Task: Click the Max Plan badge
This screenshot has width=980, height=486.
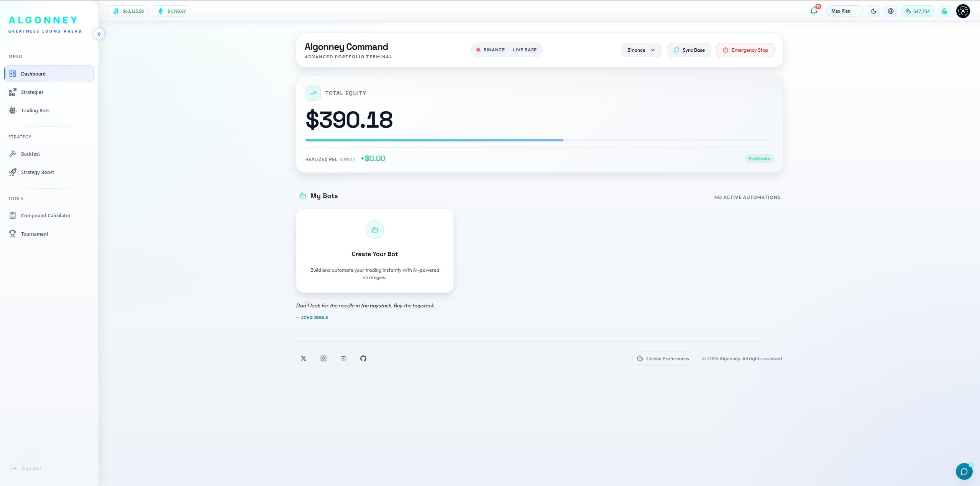Action: click(844, 11)
